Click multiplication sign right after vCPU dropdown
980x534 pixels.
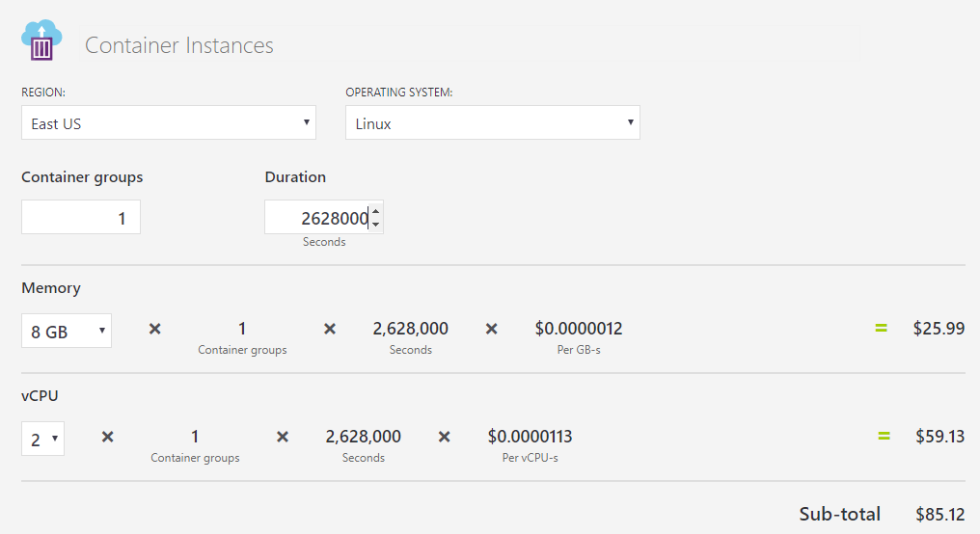108,437
